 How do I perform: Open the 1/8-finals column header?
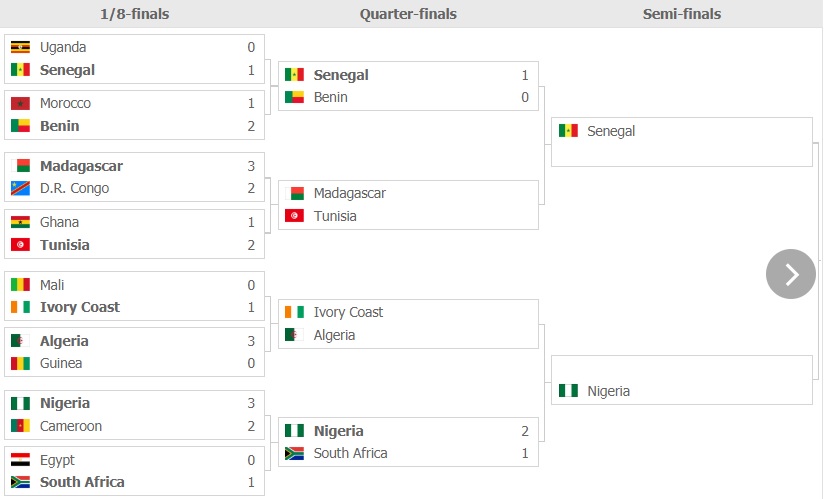pyautogui.click(x=135, y=14)
